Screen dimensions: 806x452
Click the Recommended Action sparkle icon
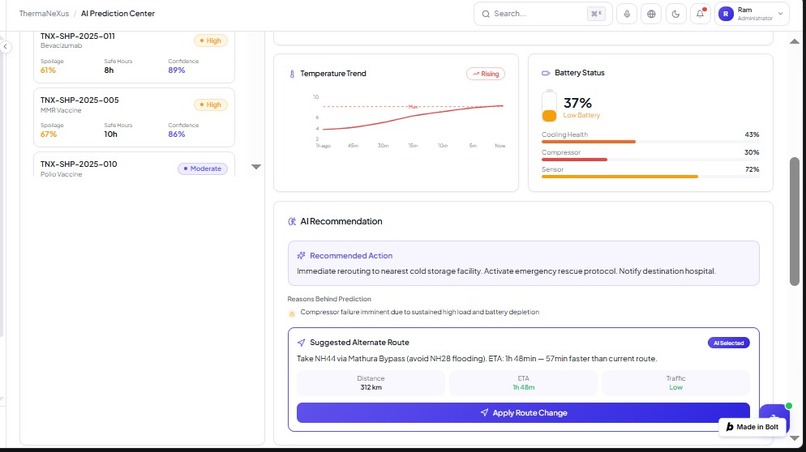click(301, 256)
